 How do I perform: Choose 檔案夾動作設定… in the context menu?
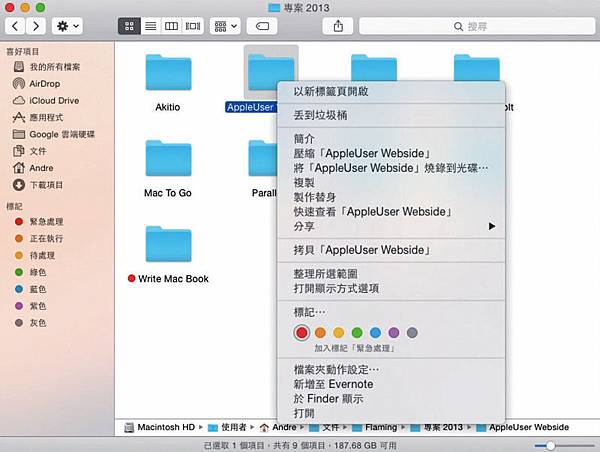pos(391,369)
